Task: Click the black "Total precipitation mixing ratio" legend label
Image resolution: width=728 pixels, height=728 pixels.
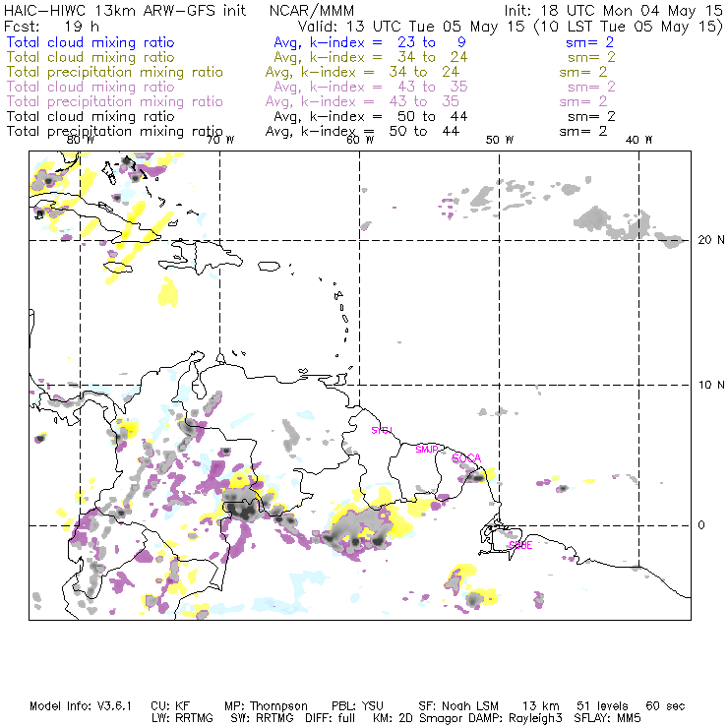Action: (115, 132)
